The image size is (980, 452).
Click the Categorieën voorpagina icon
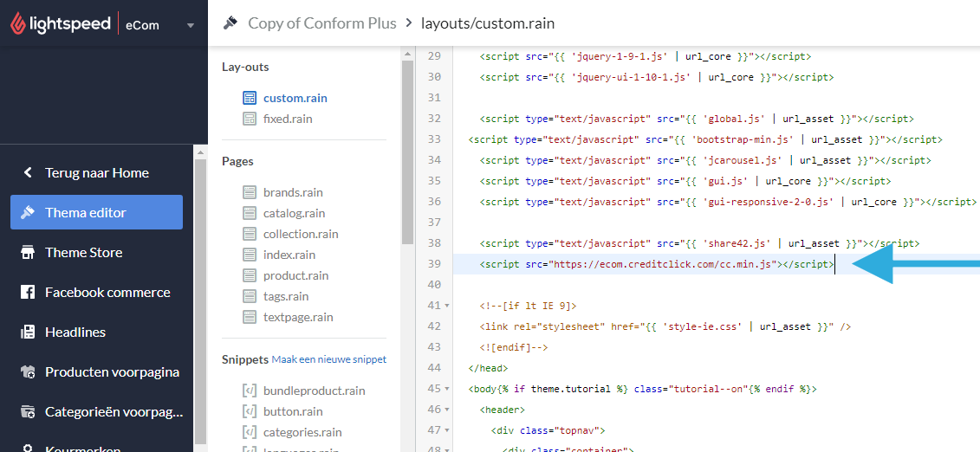tap(28, 411)
